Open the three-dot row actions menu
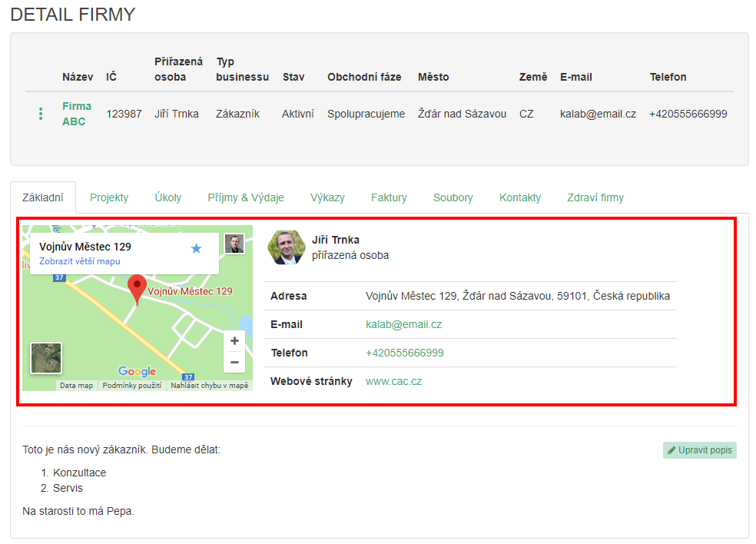 41,114
